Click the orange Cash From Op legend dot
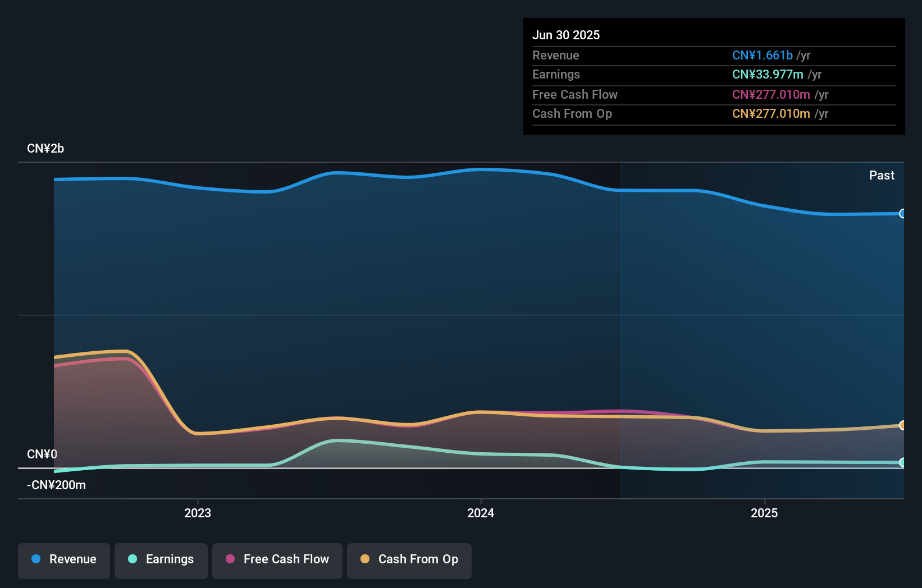Viewport: 922px width, 588px height. click(365, 559)
